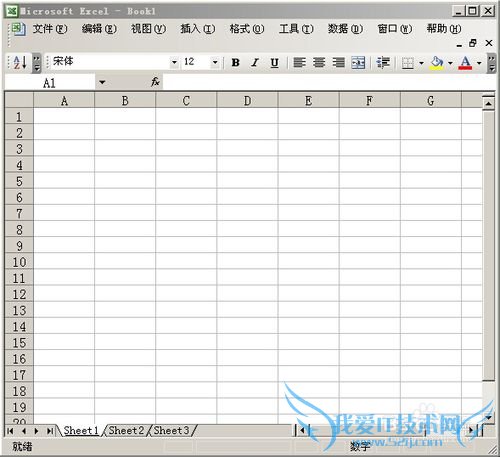500x457 pixels.
Task: Close workbook window button
Action: click(489, 43)
